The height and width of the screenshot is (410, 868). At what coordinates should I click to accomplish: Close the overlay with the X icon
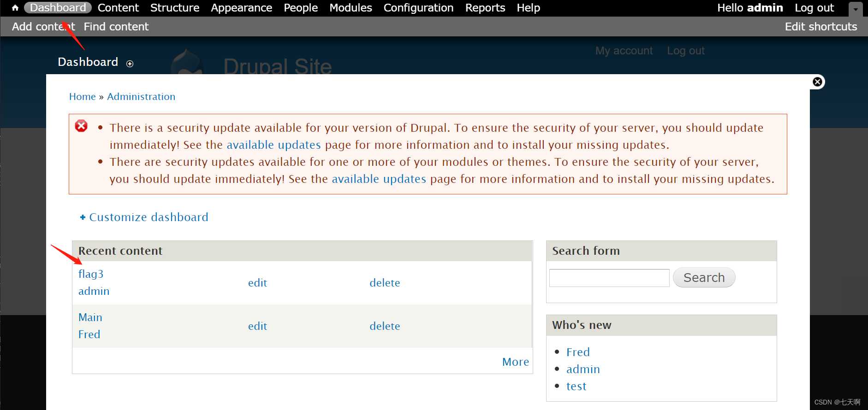click(x=817, y=82)
